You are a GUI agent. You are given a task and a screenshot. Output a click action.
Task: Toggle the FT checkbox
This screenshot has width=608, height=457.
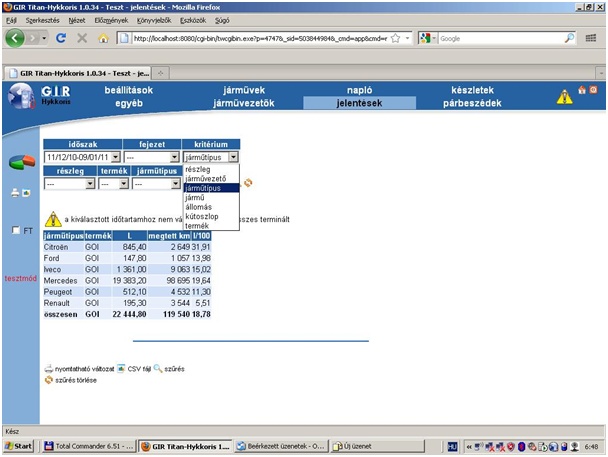(x=15, y=230)
